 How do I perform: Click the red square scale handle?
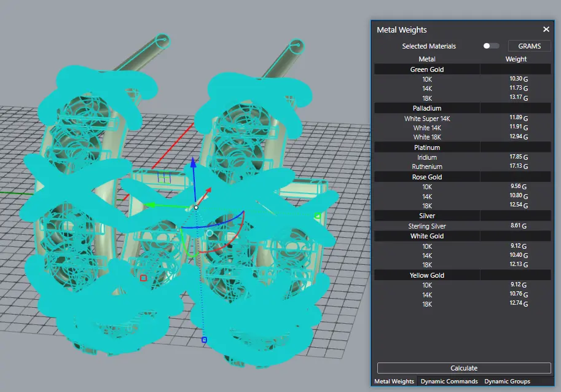pos(143,278)
